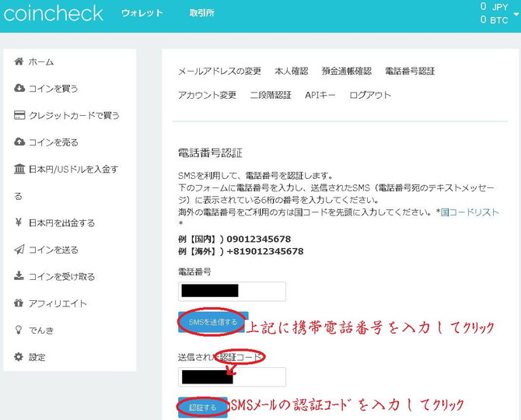Click the yen icon beside 日本円を出金する

pos(19,222)
